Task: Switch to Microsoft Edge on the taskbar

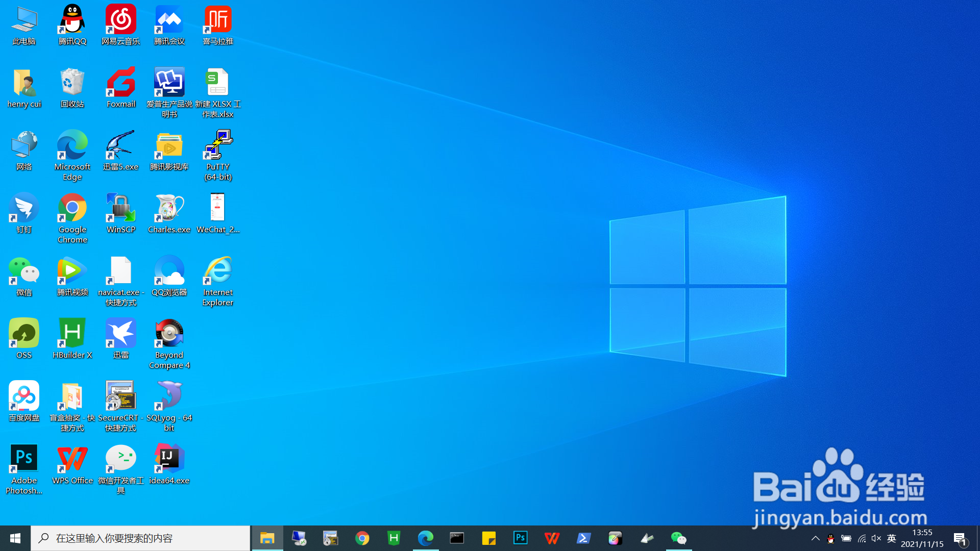Action: click(426, 538)
